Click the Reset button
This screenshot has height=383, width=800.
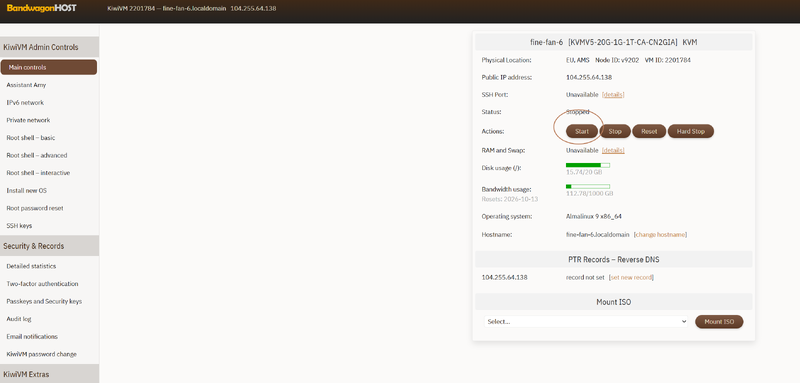pyautogui.click(x=649, y=131)
